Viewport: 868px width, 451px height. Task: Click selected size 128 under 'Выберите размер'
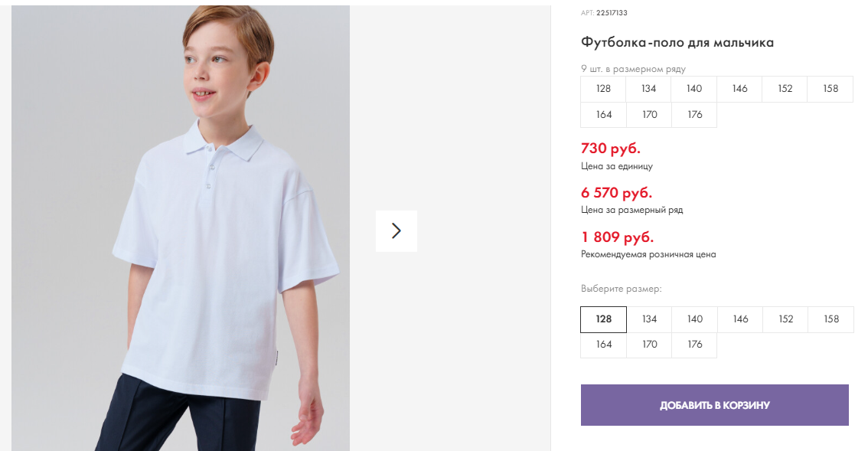tap(604, 319)
